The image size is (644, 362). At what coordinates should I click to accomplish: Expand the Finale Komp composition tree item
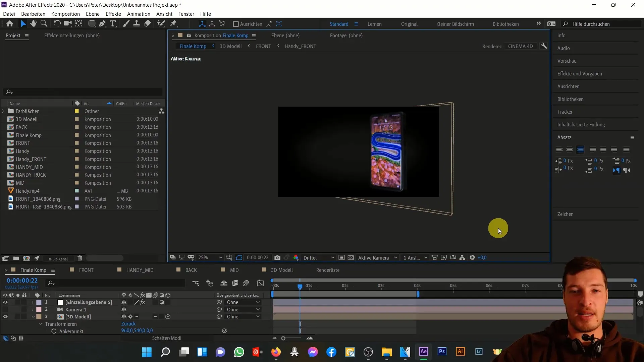pyautogui.click(x=4, y=135)
